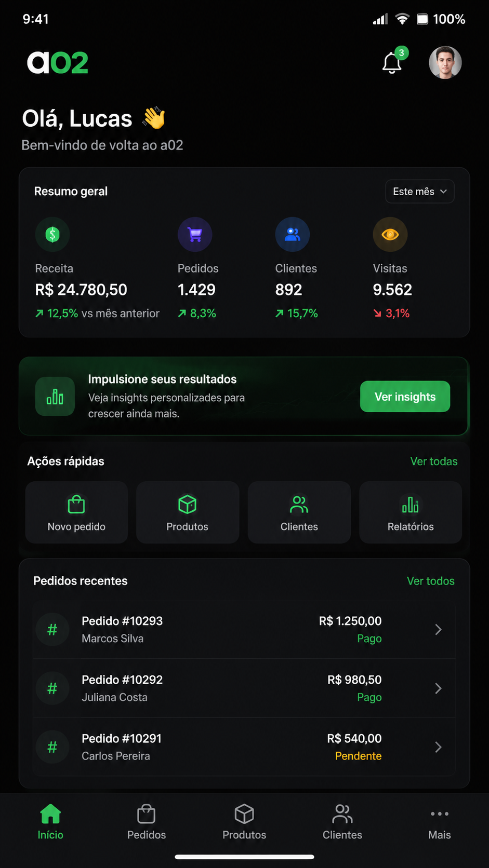
Task: Tap the Visitas eye icon
Action: click(x=390, y=234)
